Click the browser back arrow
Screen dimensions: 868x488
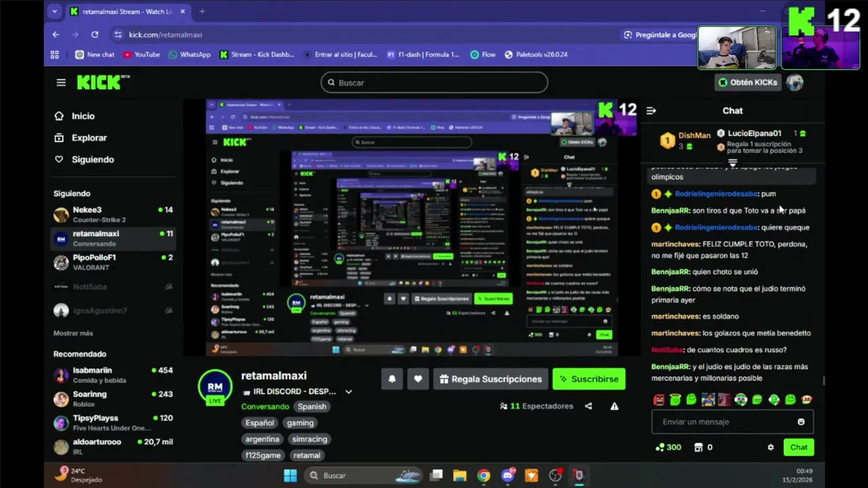click(56, 35)
